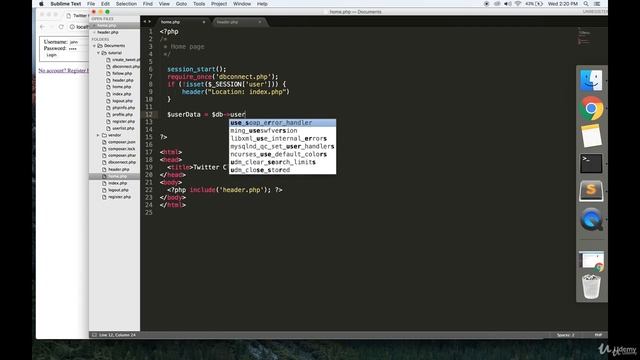The image size is (640, 360).
Task: Click the file icon of composer.json in the sidebar
Action: click(x=104, y=142)
